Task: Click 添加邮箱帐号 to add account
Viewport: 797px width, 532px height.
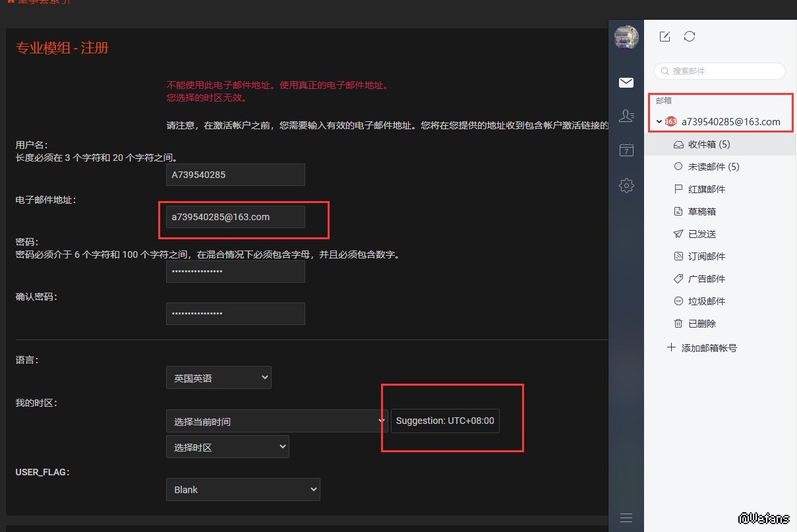Action: [x=709, y=347]
